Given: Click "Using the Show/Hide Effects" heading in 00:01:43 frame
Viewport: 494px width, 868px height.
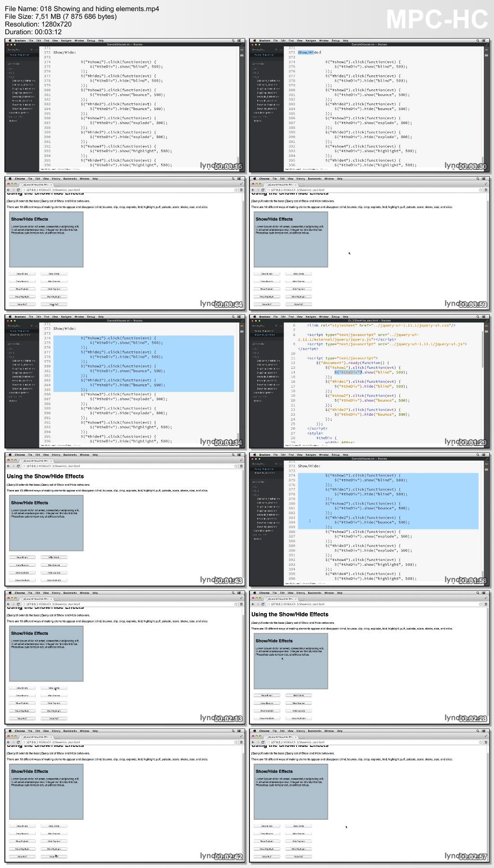Looking at the screenshot, I should coord(45,476).
